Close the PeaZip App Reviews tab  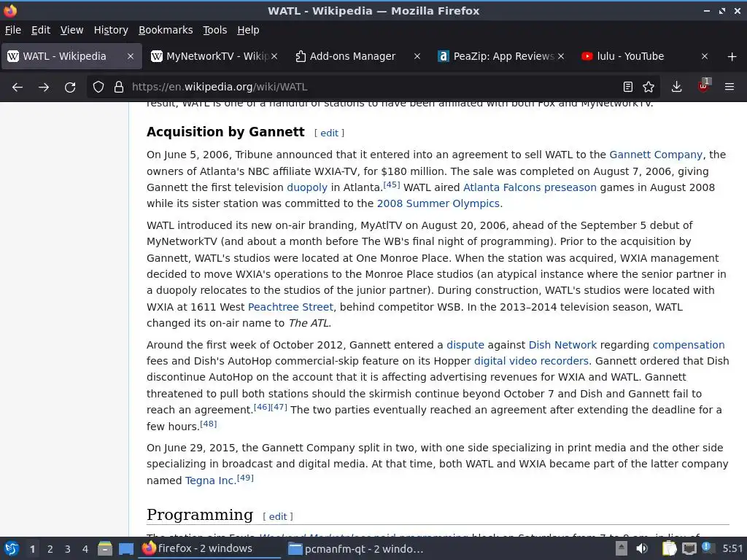coord(561,57)
